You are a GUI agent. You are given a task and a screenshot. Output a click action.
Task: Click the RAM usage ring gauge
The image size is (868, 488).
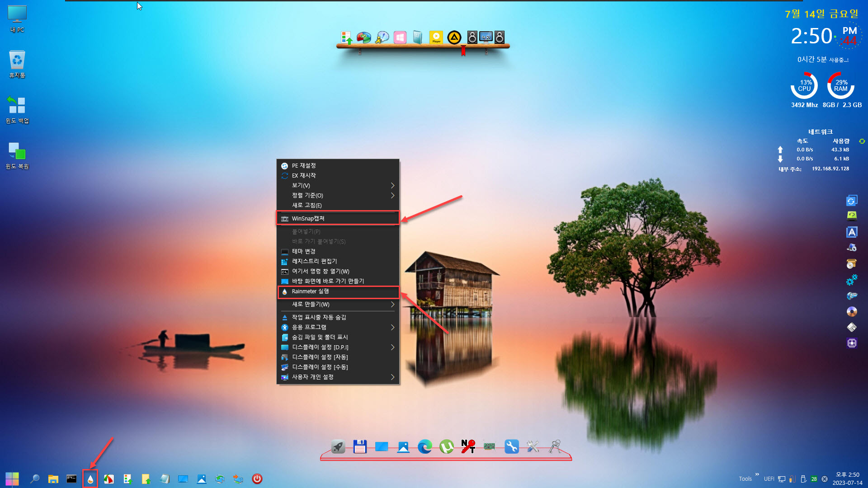pos(841,85)
